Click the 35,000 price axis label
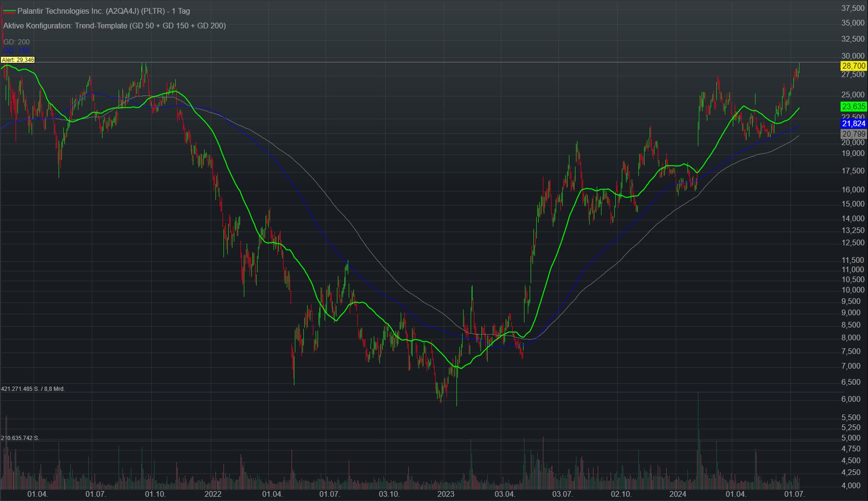The height and width of the screenshot is (501, 868). [x=853, y=23]
